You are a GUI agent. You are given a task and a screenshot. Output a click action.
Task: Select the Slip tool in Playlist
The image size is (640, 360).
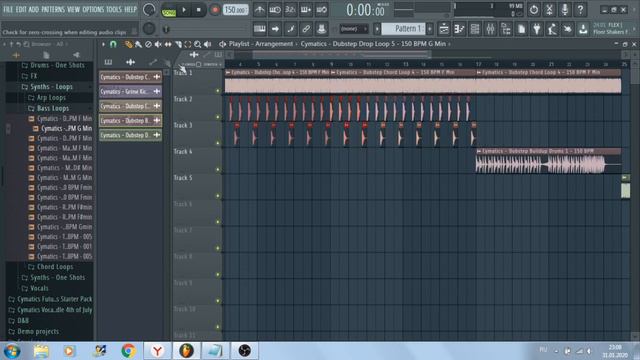(168, 44)
